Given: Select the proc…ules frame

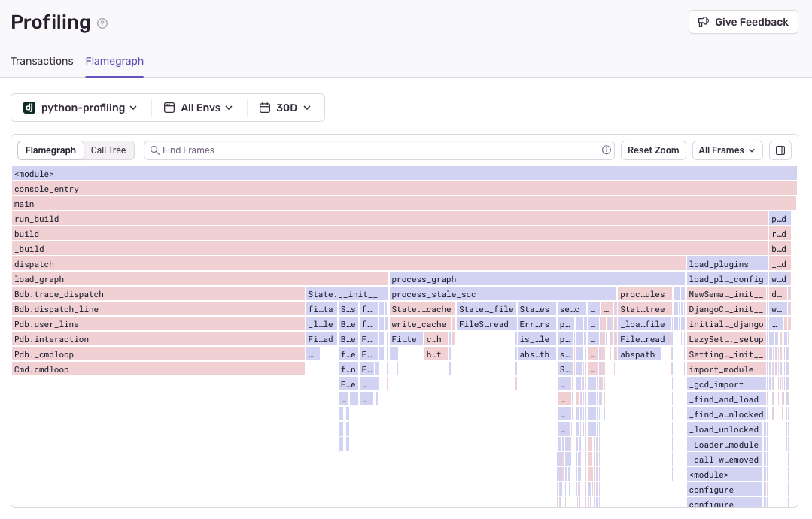Looking at the screenshot, I should [x=645, y=293].
